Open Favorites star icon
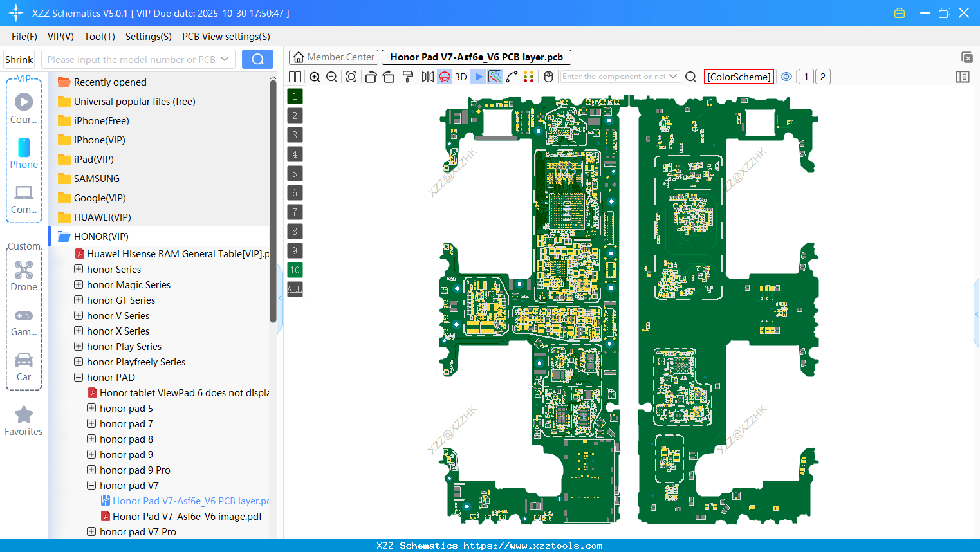 coord(24,421)
